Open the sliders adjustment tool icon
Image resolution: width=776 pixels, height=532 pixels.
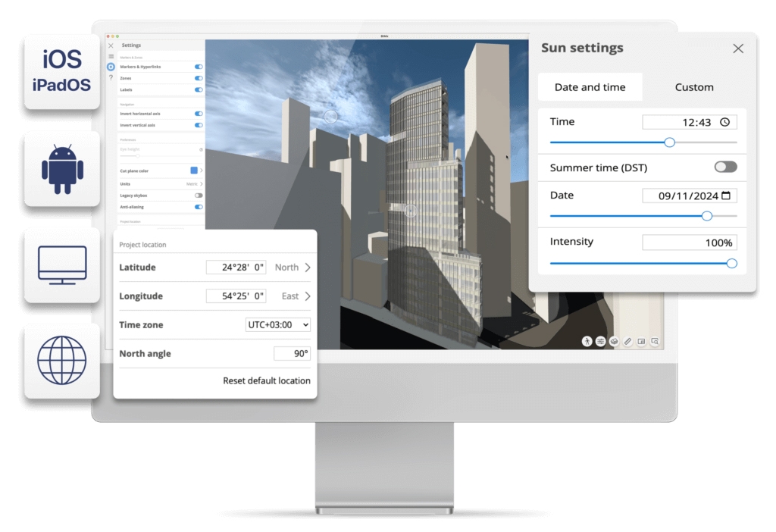click(600, 341)
